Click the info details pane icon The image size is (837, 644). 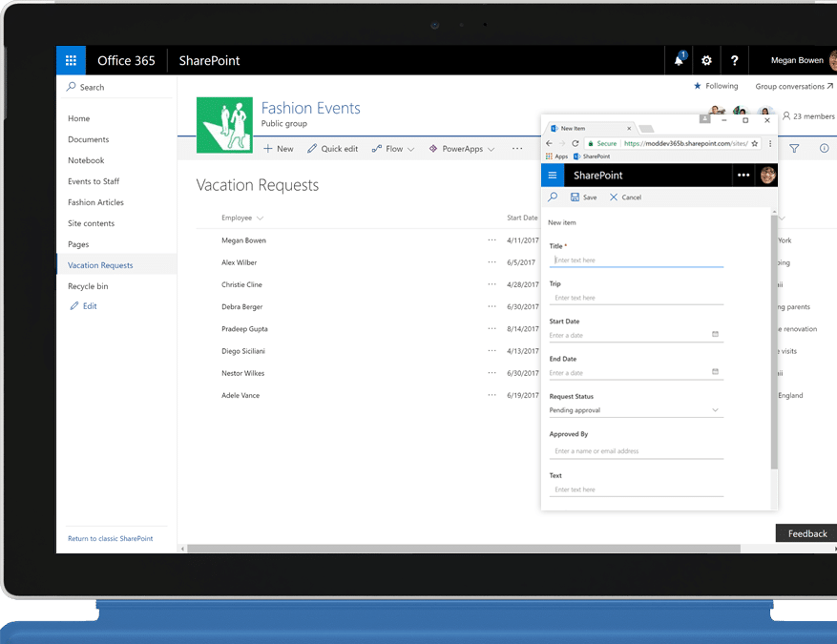(x=824, y=149)
